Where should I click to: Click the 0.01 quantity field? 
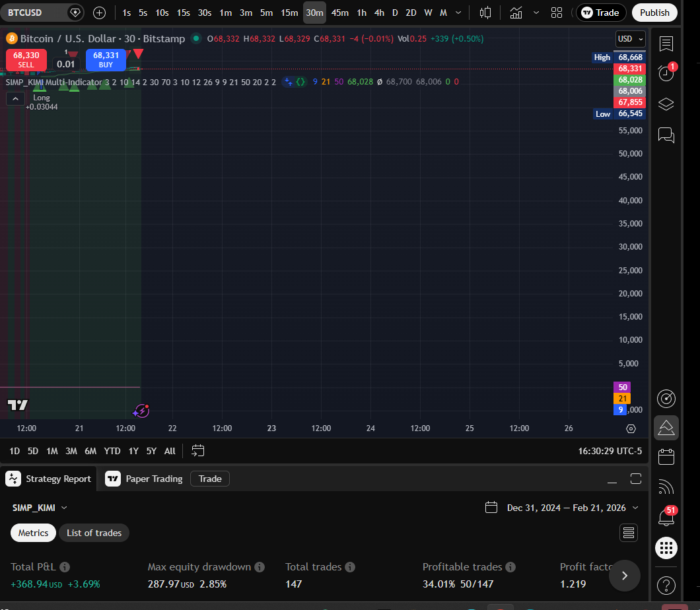coord(67,63)
